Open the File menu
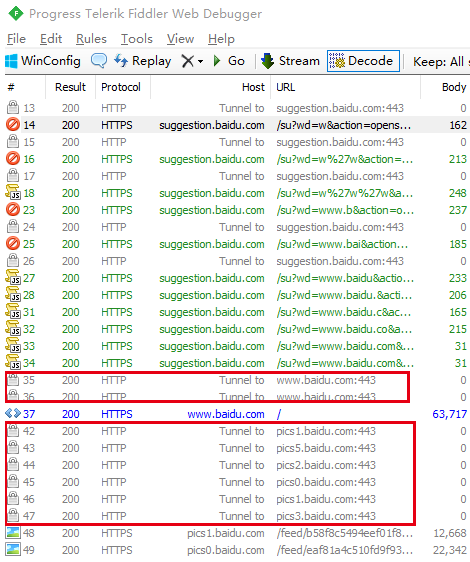Image resolution: width=470 pixels, height=562 pixels. coord(16,39)
